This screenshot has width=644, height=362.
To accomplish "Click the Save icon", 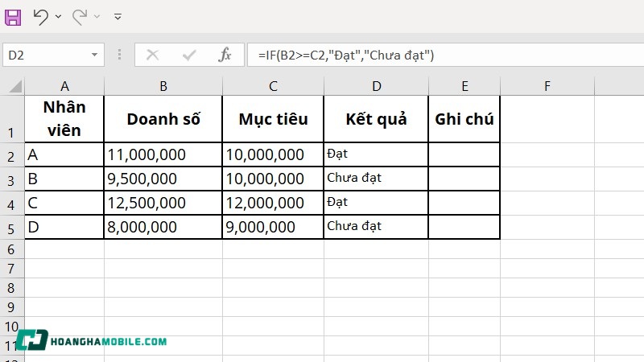I will tap(13, 18).
